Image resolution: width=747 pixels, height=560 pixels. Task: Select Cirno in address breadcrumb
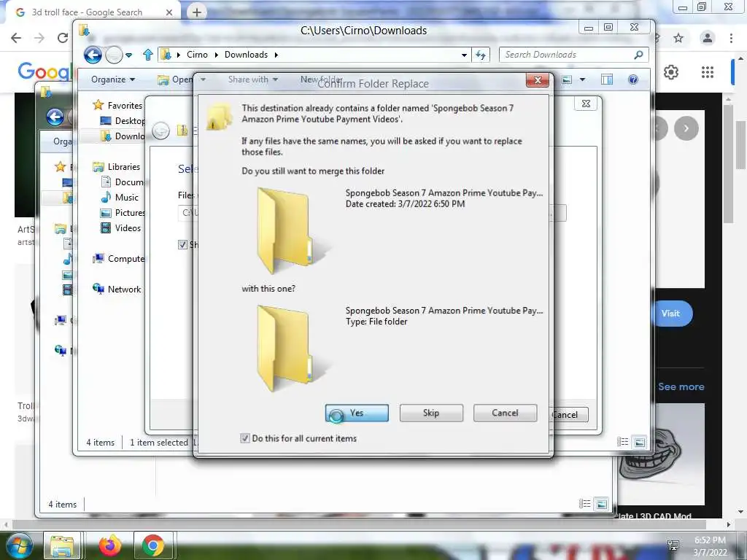pyautogui.click(x=197, y=55)
